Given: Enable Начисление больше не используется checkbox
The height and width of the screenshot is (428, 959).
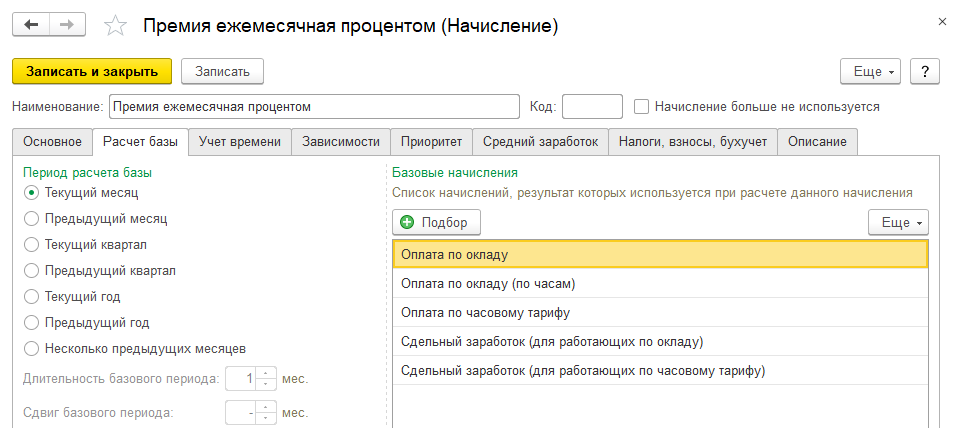Looking at the screenshot, I should [642, 106].
